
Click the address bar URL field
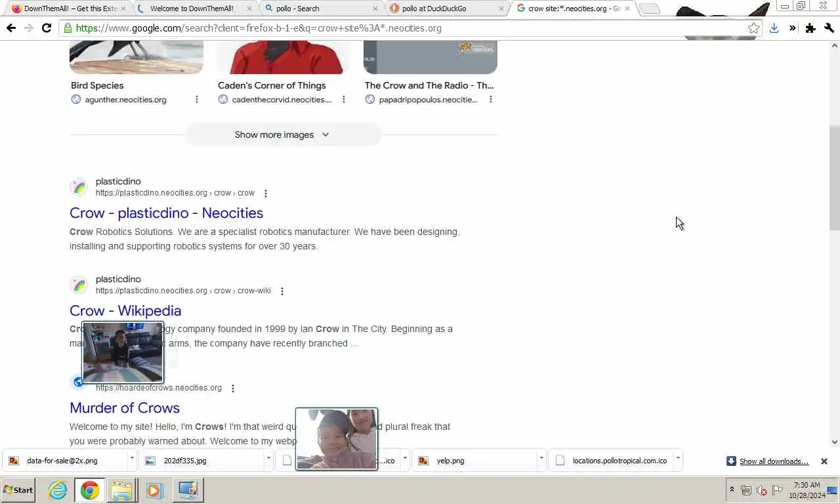pos(407,28)
